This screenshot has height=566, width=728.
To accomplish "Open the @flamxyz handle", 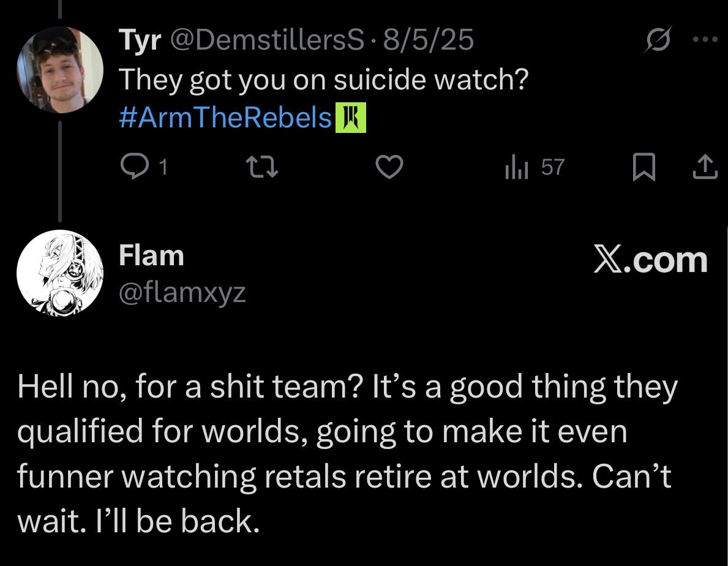I will pos(182,293).
